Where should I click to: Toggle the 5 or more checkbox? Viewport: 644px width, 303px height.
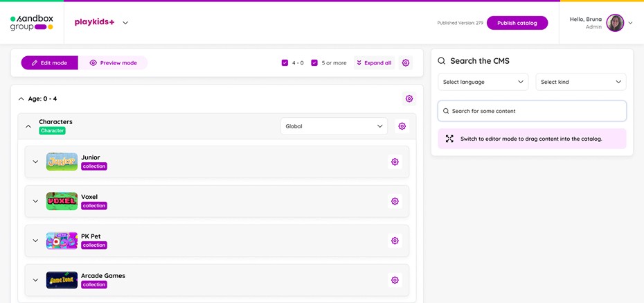314,63
